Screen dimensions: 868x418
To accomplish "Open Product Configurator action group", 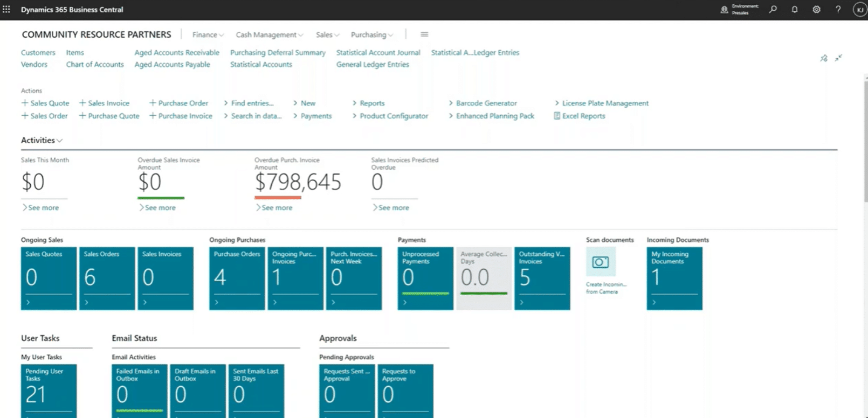I will pyautogui.click(x=390, y=116).
